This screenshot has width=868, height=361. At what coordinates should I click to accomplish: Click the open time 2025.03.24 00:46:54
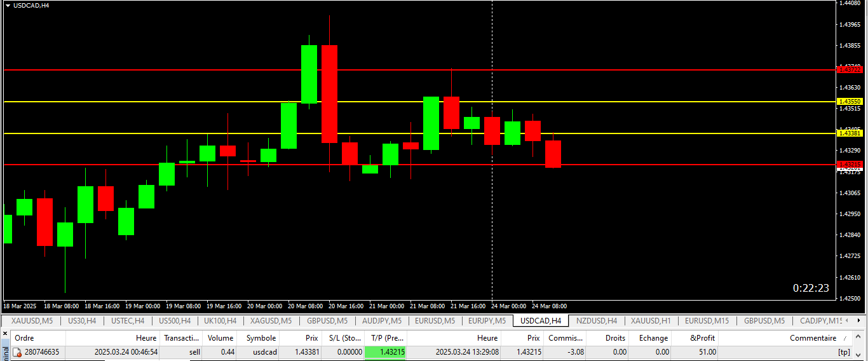coord(126,352)
